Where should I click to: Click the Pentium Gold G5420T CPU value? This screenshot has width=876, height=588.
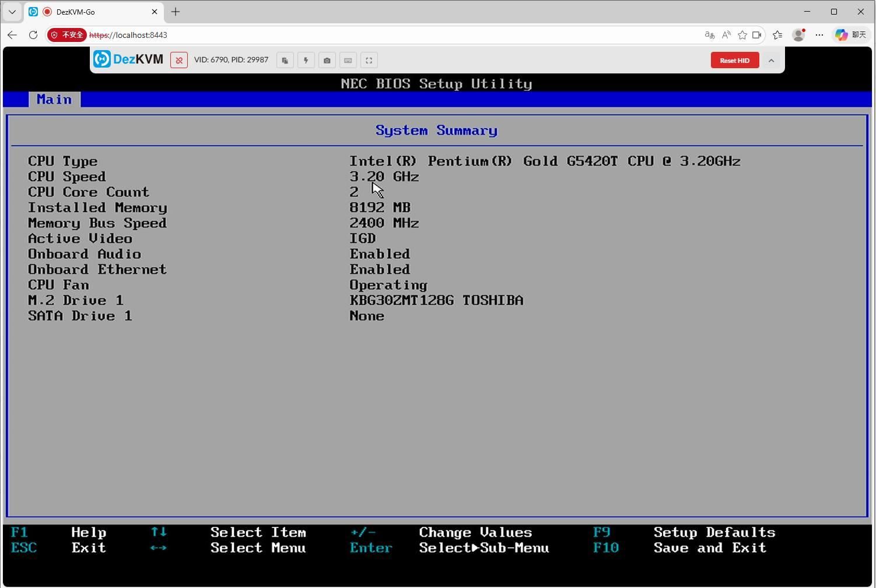coord(545,161)
